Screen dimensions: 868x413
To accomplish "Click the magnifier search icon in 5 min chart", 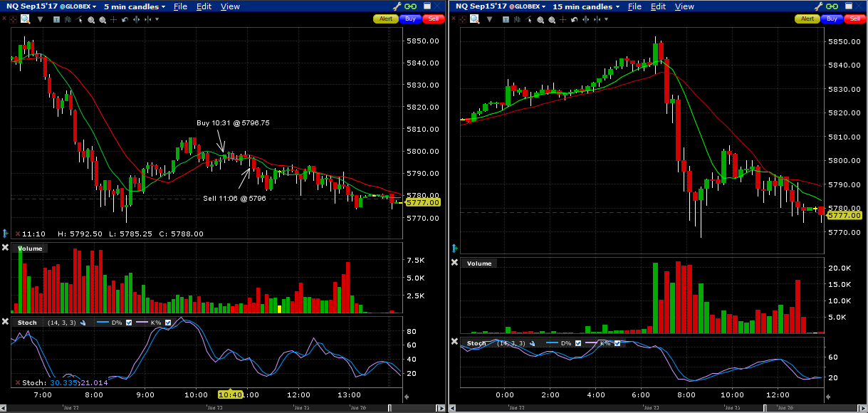I will (x=26, y=19).
